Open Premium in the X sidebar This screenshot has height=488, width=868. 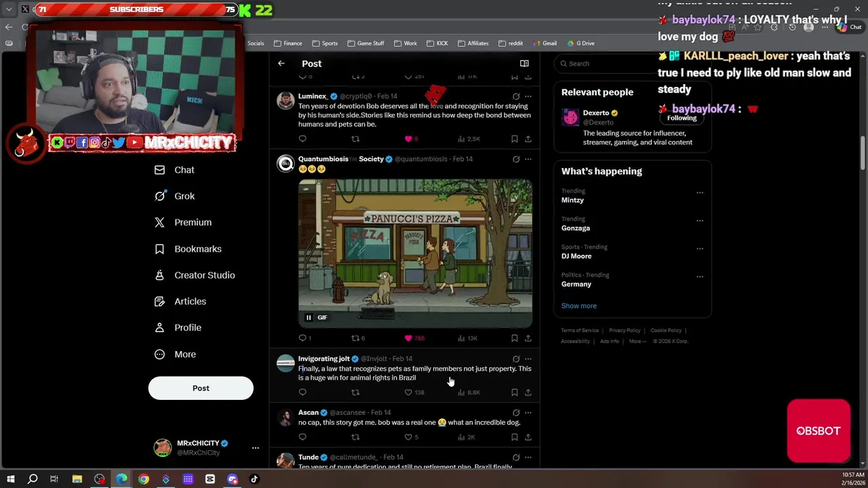pos(182,222)
